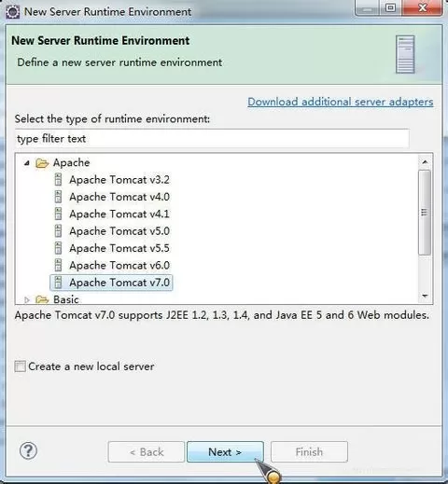Screen dimensions: 448x484
Task: Click the list scrollbar down arrow
Action: (425, 296)
